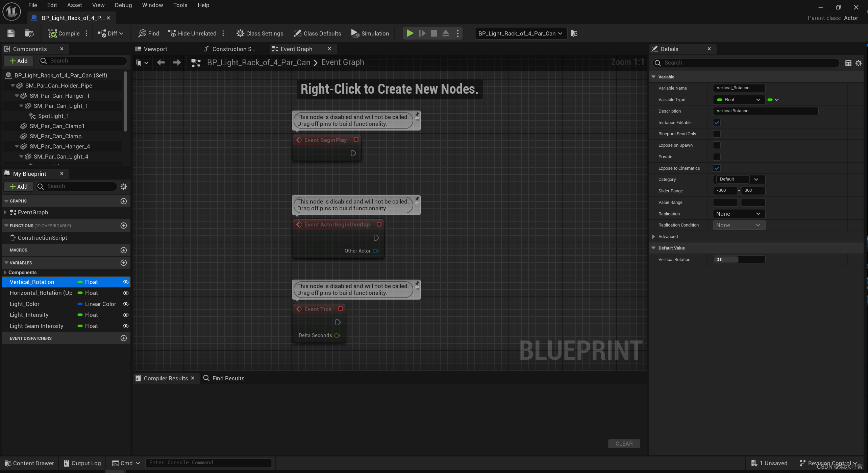
Task: Open the Debug menu
Action: click(x=123, y=5)
